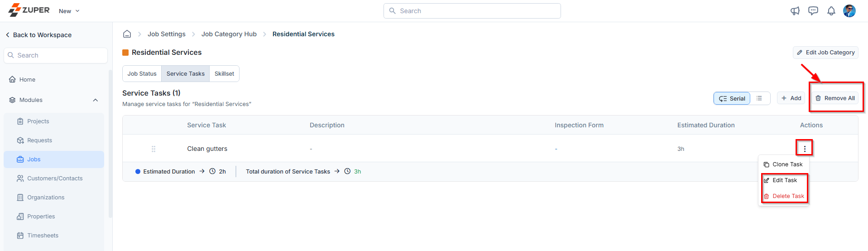Click the Estimated Duration column header
Image resolution: width=868 pixels, height=251 pixels.
[706, 125]
